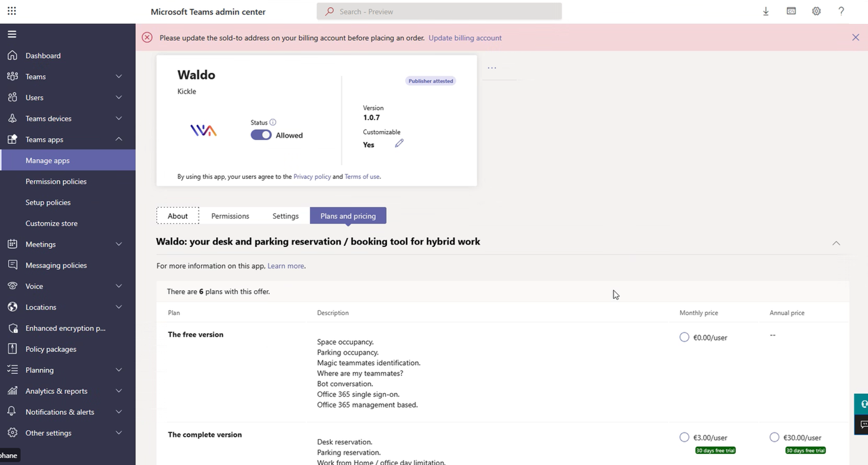Select the €3.00/user monthly radio button

(x=684, y=437)
